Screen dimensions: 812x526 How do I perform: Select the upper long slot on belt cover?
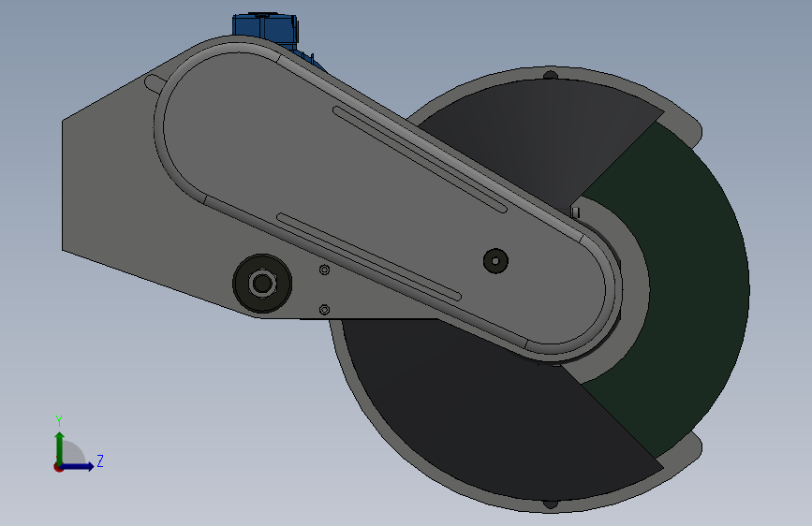point(420,159)
